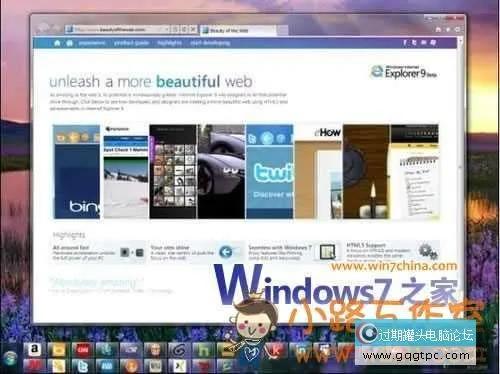500x374 pixels.
Task: Click the 'HTML5 Support' highlight link
Action: coord(366,245)
